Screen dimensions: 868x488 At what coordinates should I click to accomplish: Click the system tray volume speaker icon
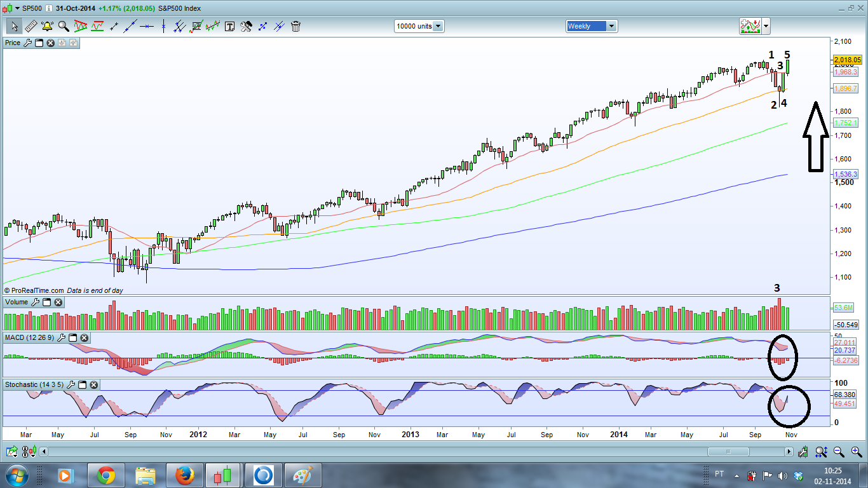click(783, 475)
